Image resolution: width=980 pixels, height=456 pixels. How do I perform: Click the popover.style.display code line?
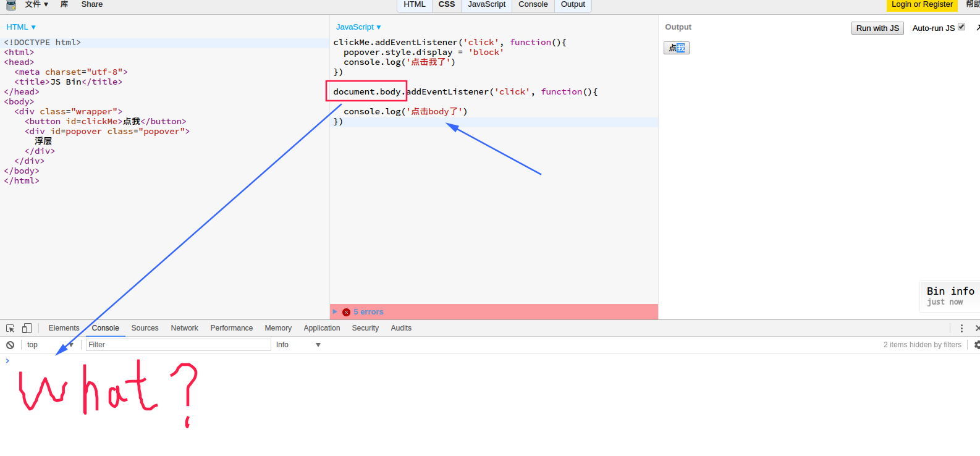pos(424,53)
